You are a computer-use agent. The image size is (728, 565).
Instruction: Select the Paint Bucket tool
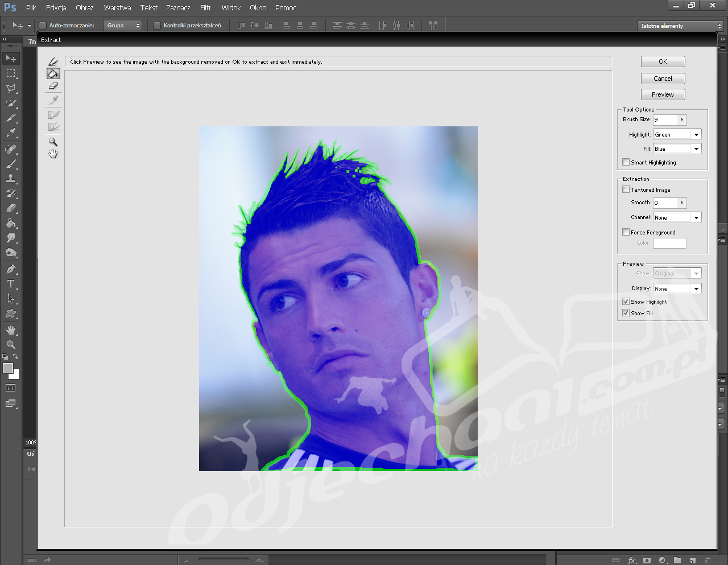click(11, 223)
